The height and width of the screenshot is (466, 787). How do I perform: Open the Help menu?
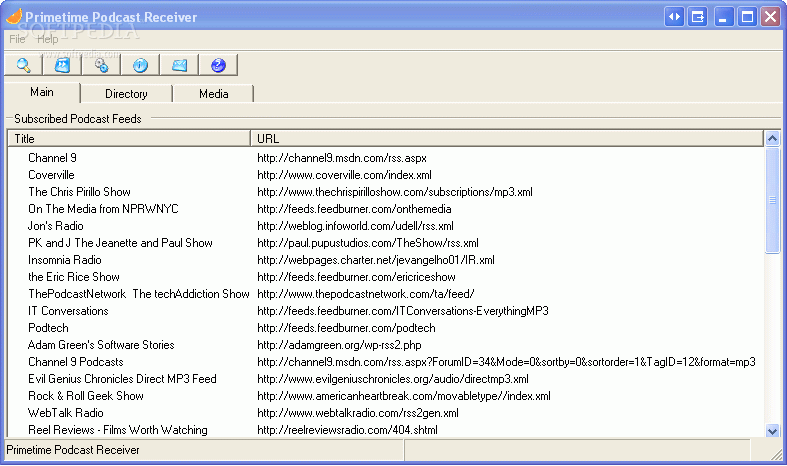click(x=48, y=39)
